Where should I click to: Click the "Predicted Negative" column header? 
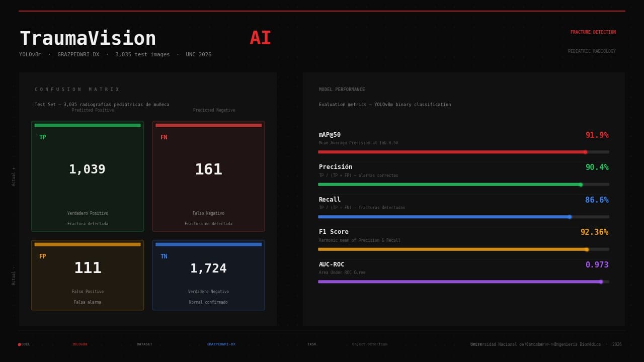(x=214, y=110)
